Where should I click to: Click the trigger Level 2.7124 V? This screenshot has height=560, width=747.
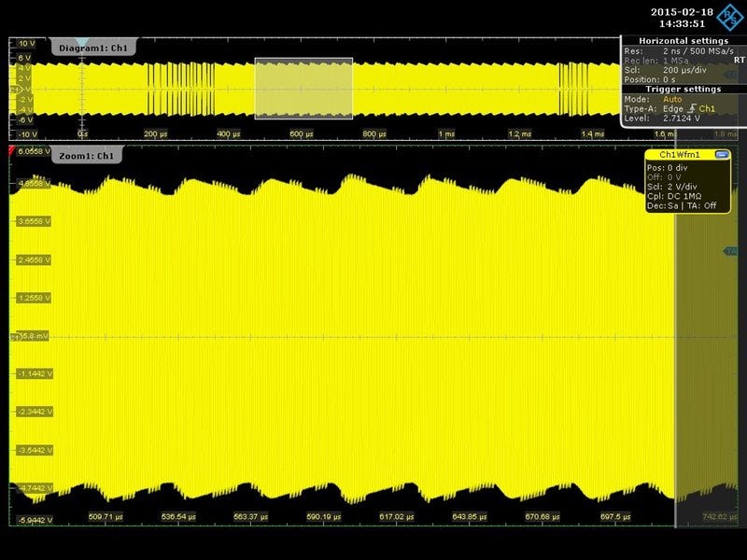(x=682, y=119)
